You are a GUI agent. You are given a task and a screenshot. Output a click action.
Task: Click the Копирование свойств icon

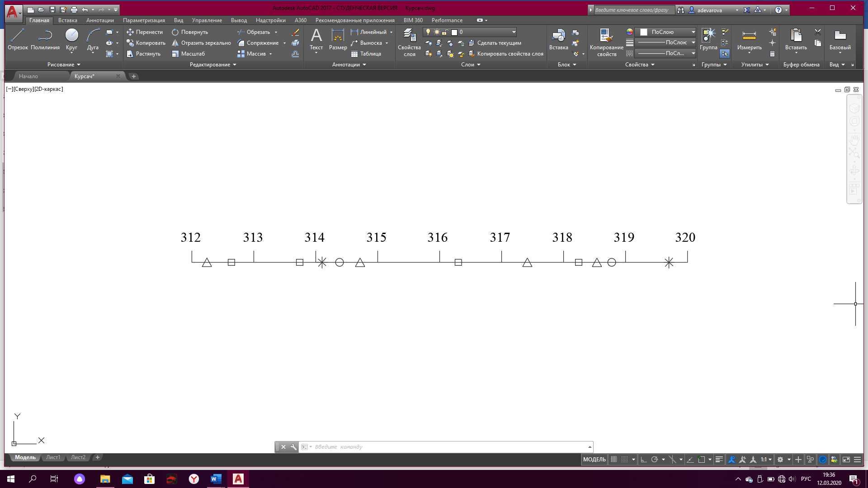(606, 42)
